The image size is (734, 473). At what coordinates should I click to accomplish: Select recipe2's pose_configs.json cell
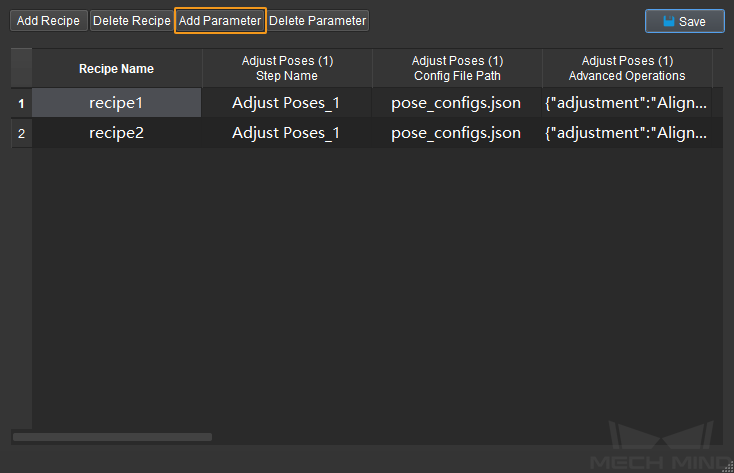(x=456, y=133)
